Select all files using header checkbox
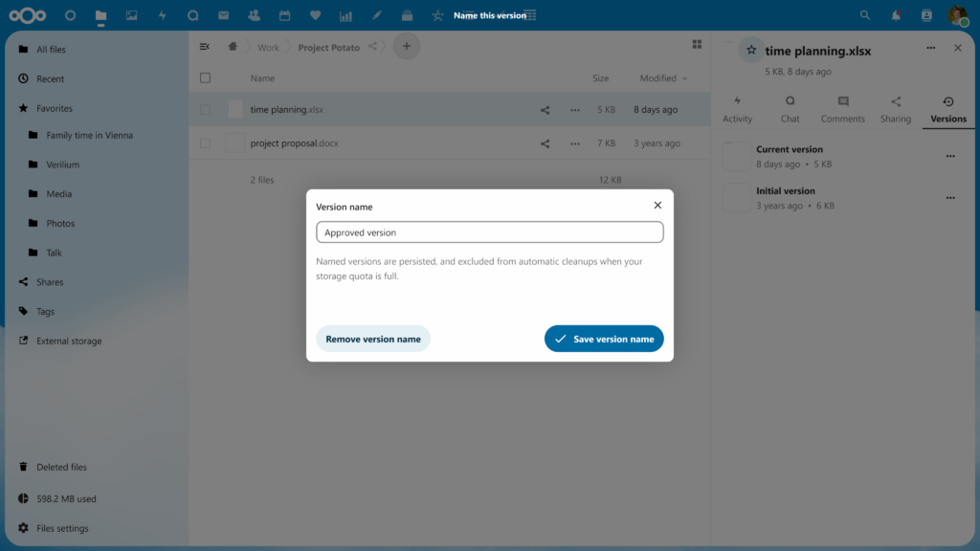Viewport: 980px width, 551px height. [x=205, y=77]
